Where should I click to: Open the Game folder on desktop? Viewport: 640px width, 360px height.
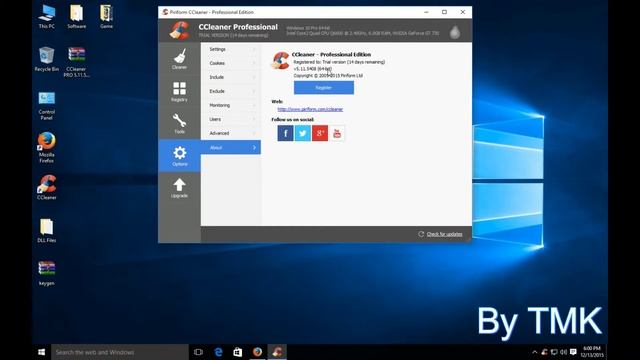[106, 16]
